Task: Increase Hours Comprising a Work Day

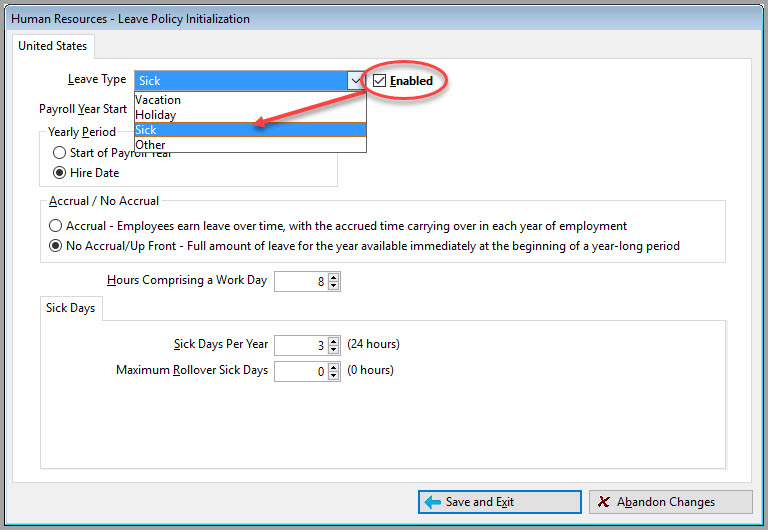Action: click(x=334, y=277)
